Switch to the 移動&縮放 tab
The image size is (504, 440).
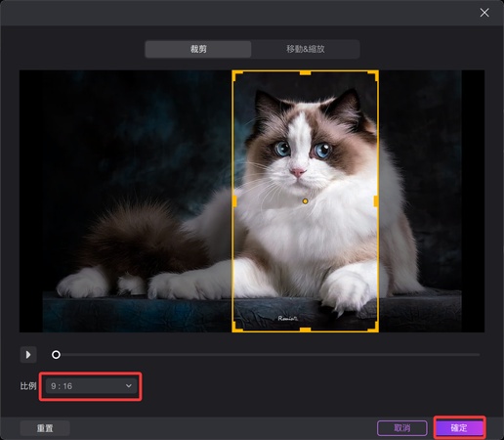(305, 49)
